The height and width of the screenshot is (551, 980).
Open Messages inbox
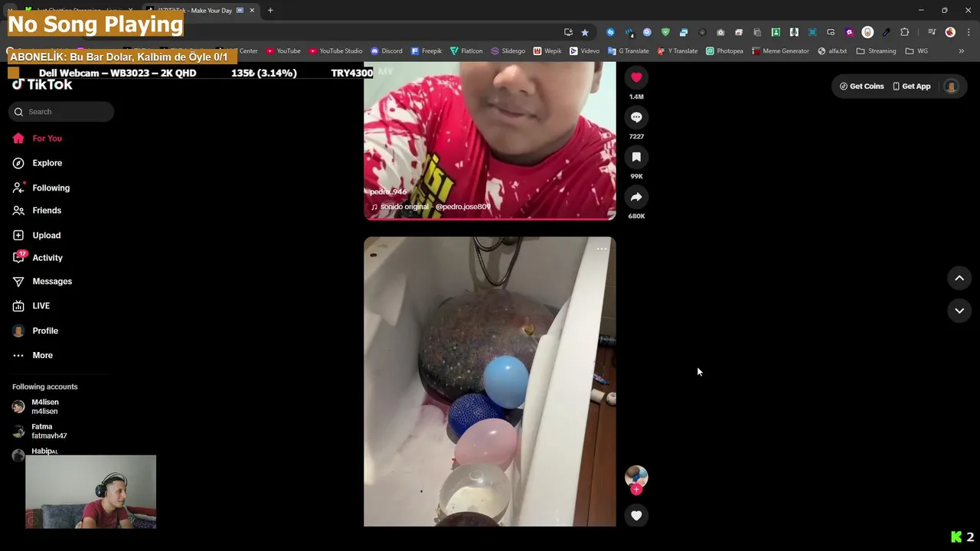click(x=52, y=281)
